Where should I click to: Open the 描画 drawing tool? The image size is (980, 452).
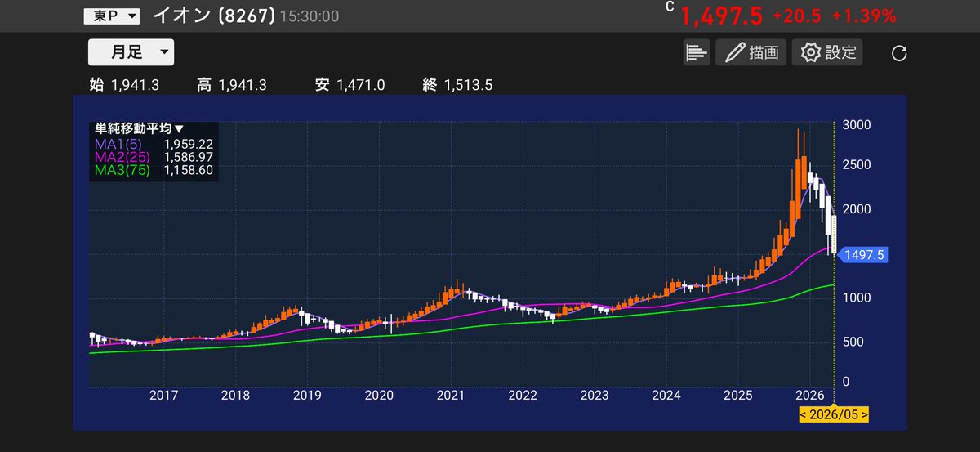751,53
